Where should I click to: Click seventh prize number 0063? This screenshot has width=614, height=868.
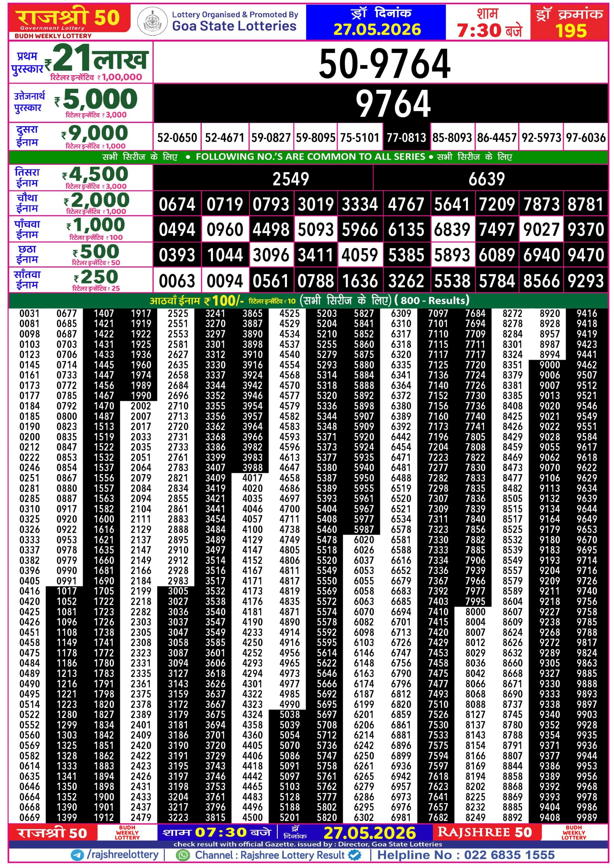(177, 281)
